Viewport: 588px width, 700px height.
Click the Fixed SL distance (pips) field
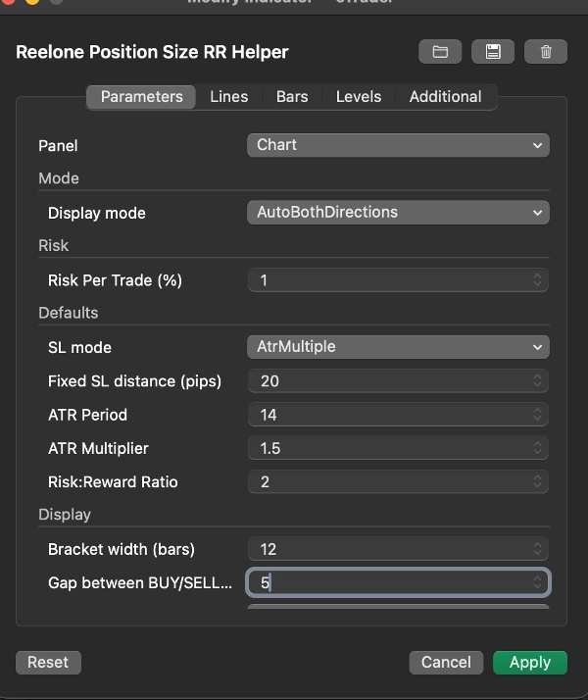pyautogui.click(x=398, y=380)
